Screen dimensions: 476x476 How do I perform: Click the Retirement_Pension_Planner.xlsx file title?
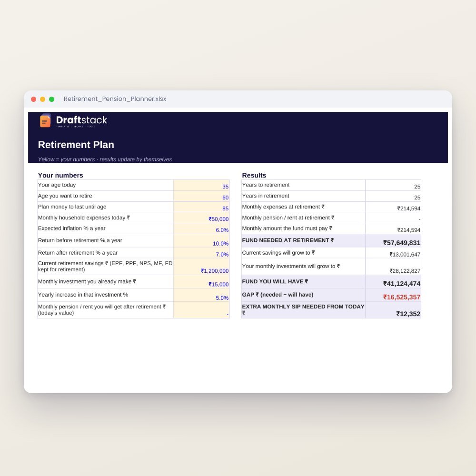(115, 99)
